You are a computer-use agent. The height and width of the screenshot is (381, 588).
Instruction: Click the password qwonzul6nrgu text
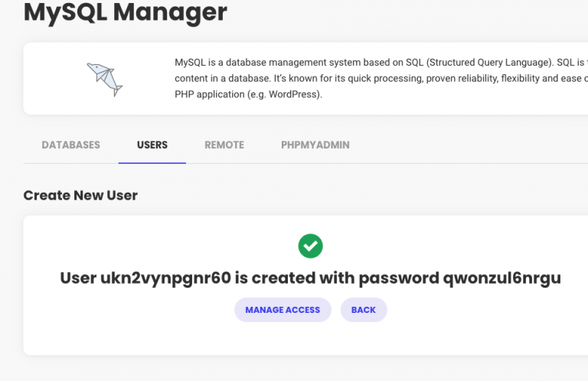(502, 278)
